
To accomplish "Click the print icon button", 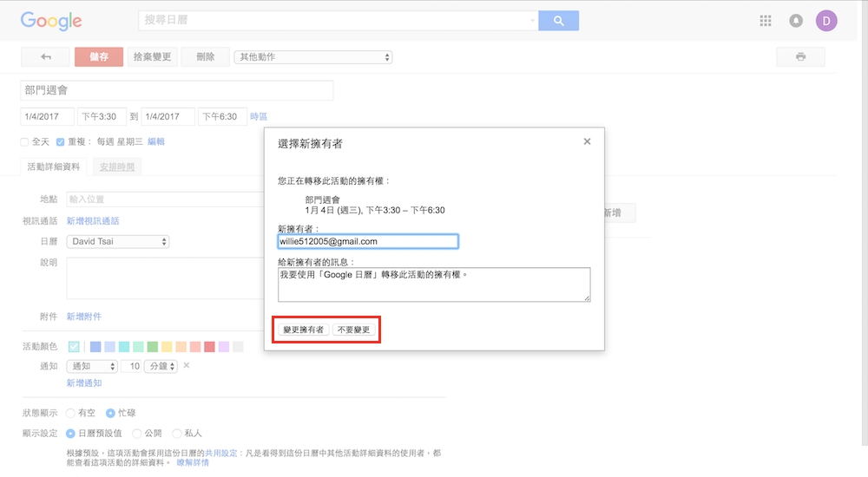I will (800, 57).
